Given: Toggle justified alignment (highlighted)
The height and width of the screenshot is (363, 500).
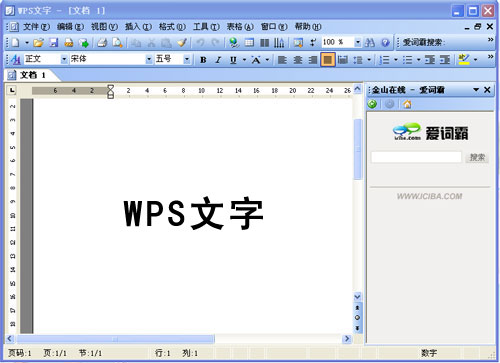Looking at the screenshot, I should pyautogui.click(x=328, y=60).
